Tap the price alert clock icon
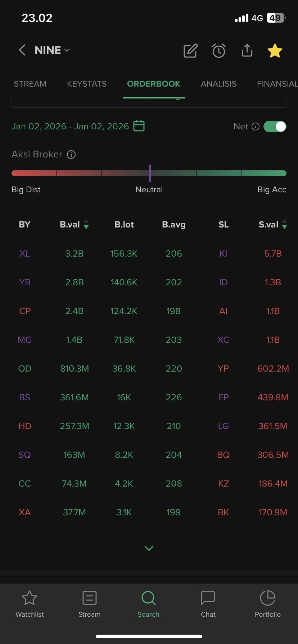 219,51
